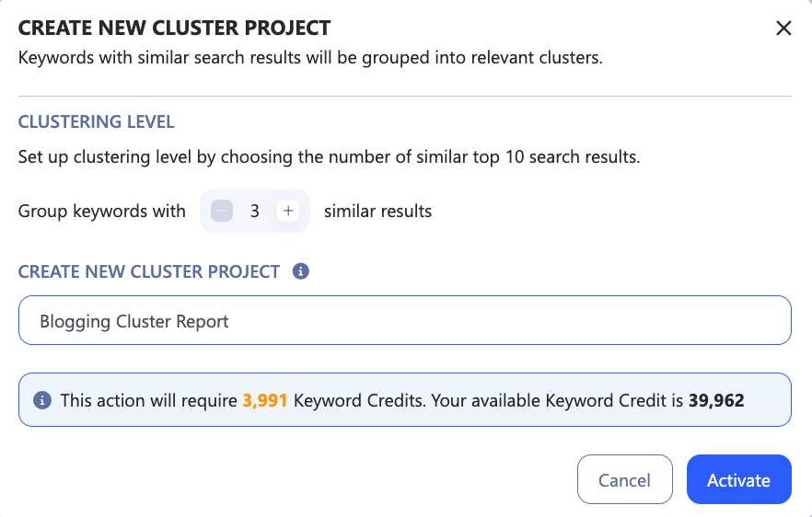Click the 'Group keywords with' label
This screenshot has height=517, width=812.
[101, 212]
